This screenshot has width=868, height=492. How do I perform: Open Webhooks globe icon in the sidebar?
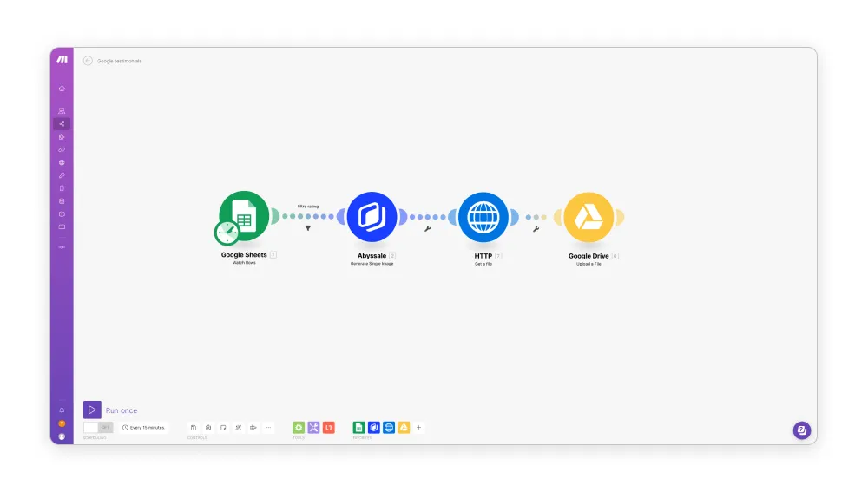[x=62, y=163]
